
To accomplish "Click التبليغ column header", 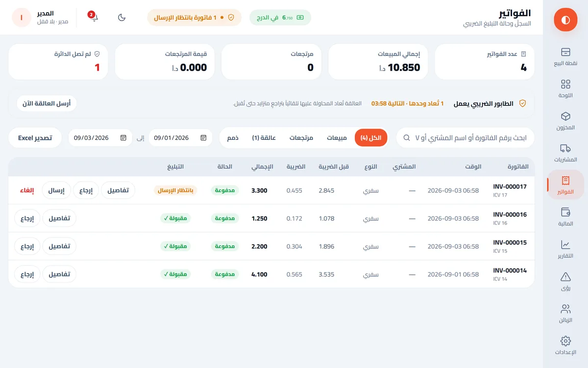I will pyautogui.click(x=175, y=167).
